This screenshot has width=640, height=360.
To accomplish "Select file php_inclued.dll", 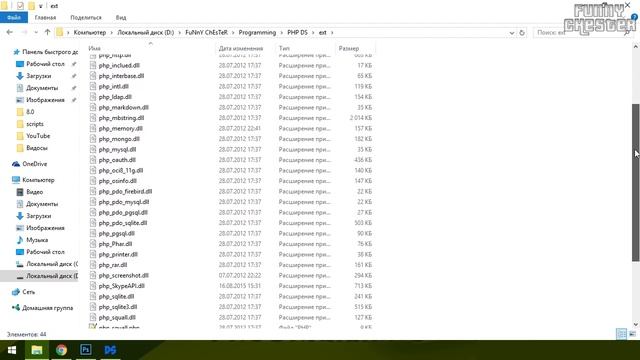I will pyautogui.click(x=119, y=65).
